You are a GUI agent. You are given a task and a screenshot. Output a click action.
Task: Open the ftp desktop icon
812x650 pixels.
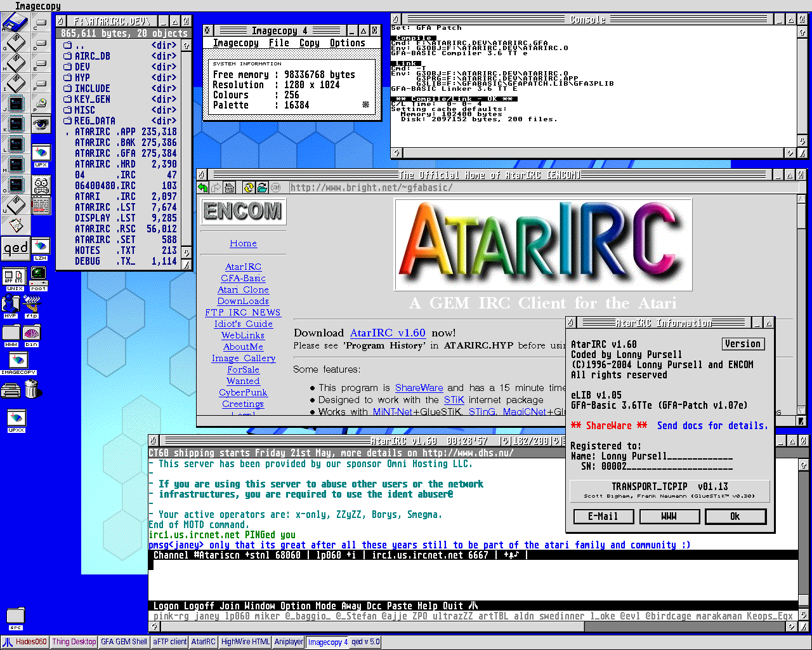click(x=32, y=305)
